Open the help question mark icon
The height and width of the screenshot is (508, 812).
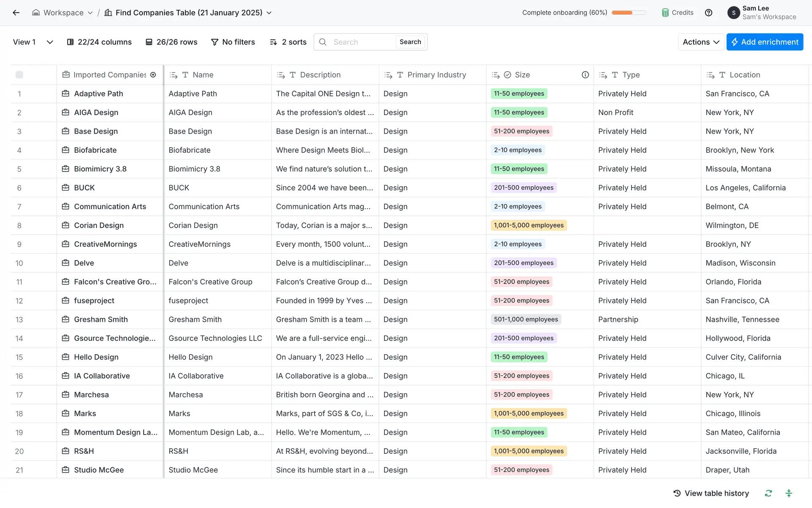coord(708,13)
